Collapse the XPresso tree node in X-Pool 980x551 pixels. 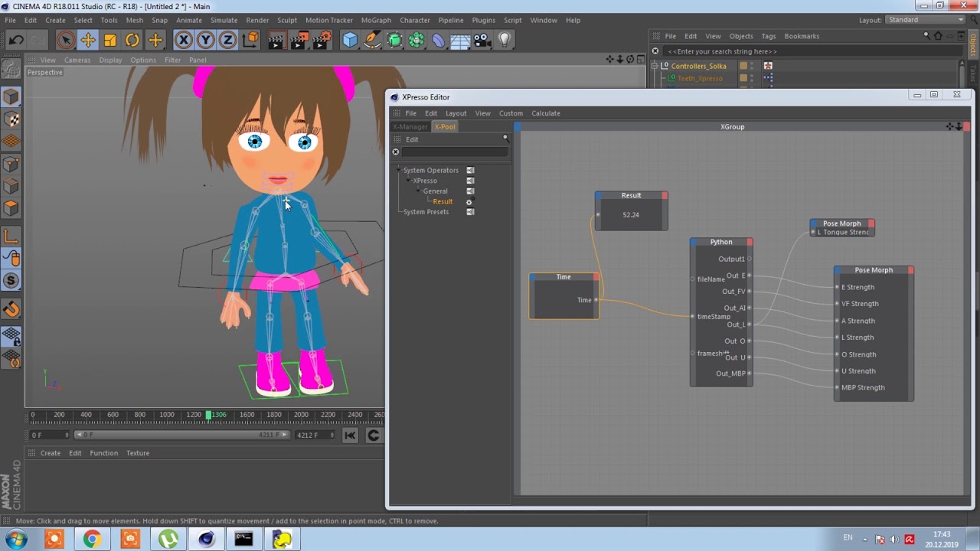point(409,181)
